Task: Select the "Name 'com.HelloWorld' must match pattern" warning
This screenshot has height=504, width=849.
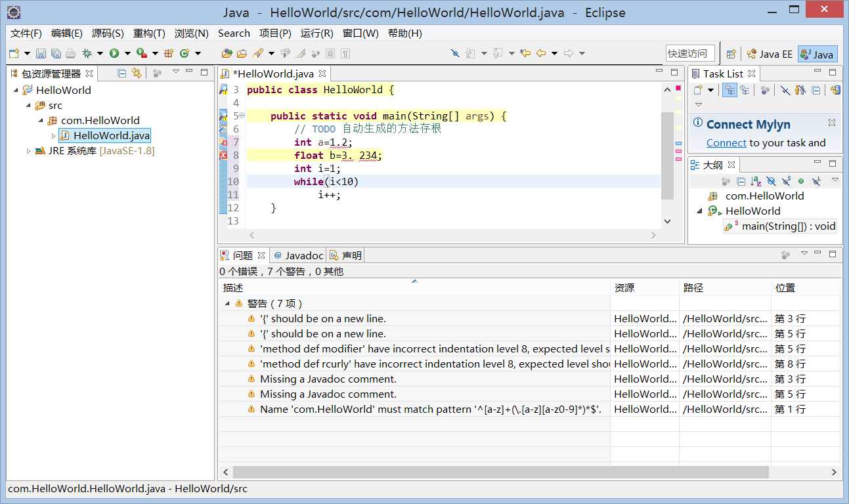Action: [x=431, y=409]
